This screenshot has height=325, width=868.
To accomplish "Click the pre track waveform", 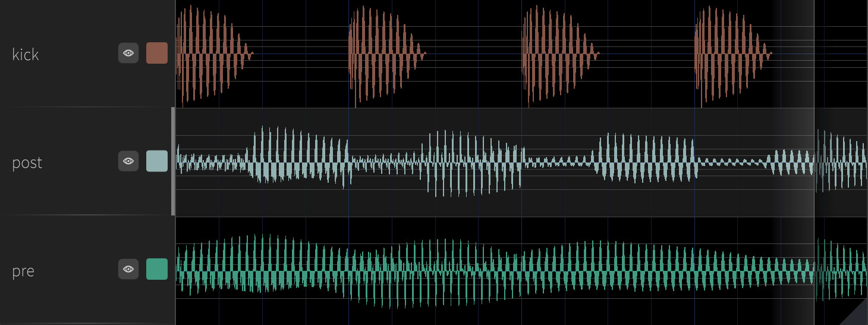I will click(522, 271).
